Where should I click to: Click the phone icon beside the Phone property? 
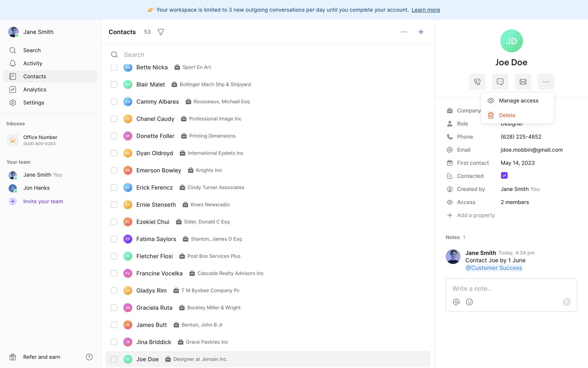coord(450,137)
